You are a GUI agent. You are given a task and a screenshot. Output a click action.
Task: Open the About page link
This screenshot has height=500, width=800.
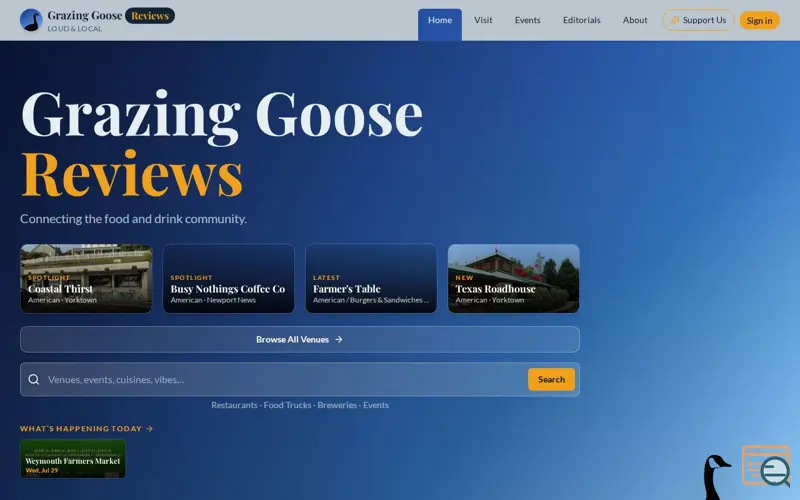(635, 20)
